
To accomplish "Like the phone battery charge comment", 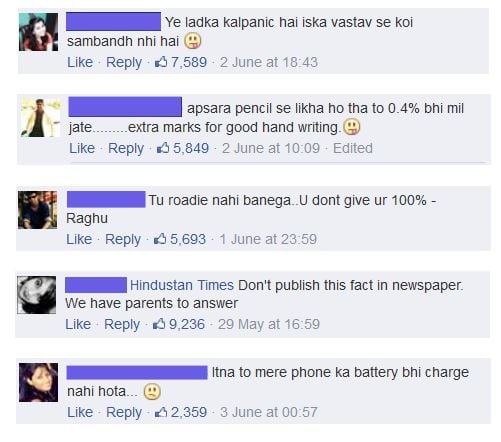I will click(80, 412).
